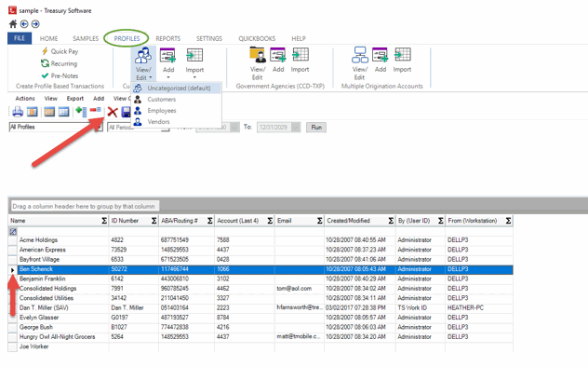Click the sigma icon in Created/Modified header
588x367 pixels.
click(x=391, y=221)
